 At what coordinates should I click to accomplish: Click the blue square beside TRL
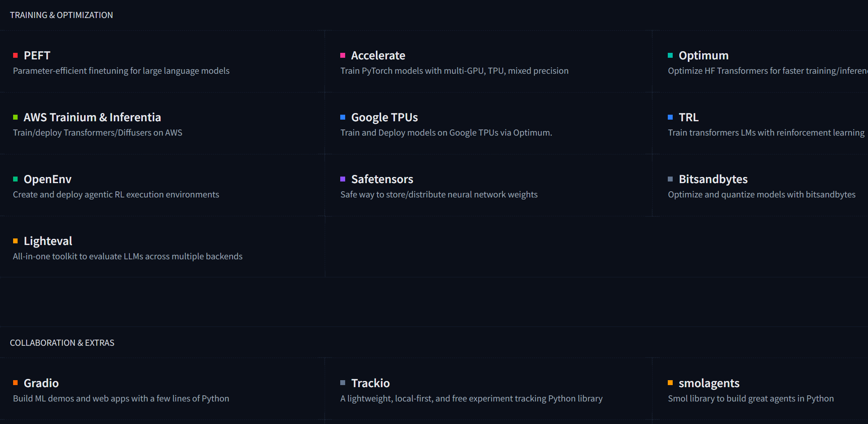[670, 117]
